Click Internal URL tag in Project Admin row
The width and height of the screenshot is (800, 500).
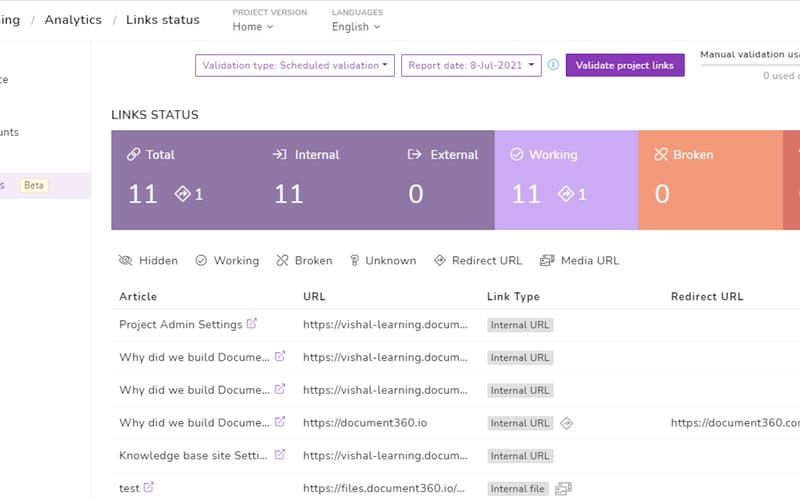click(x=520, y=325)
